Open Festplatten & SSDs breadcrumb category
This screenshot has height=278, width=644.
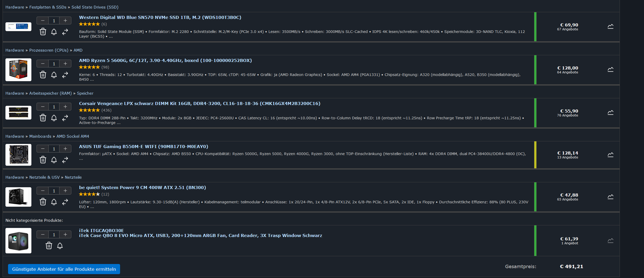(x=48, y=7)
